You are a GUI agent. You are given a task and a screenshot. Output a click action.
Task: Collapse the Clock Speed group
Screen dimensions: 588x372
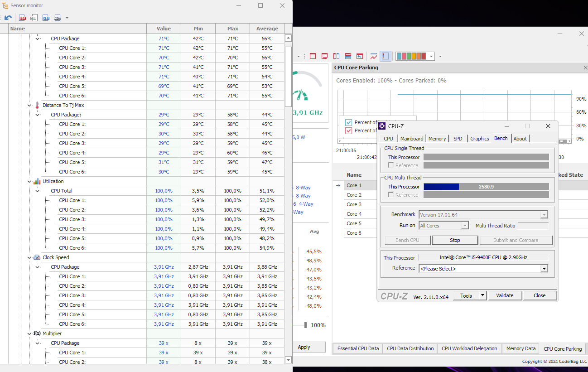pos(29,257)
